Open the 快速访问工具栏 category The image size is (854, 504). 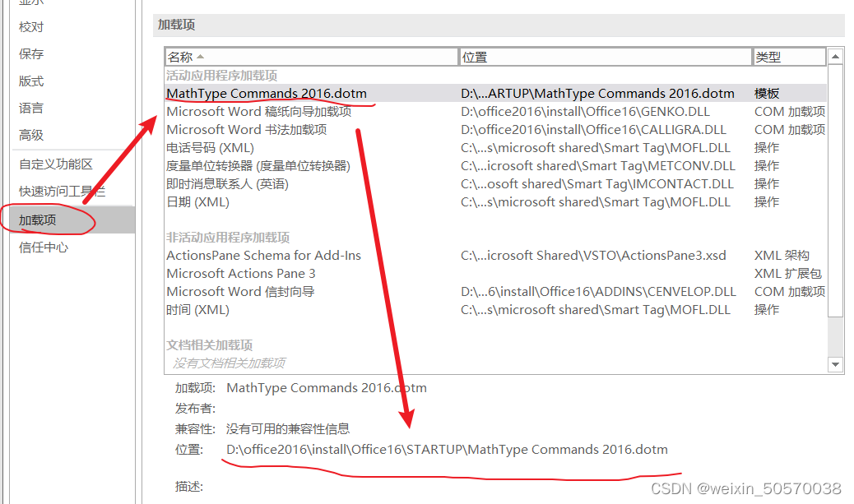click(x=62, y=191)
